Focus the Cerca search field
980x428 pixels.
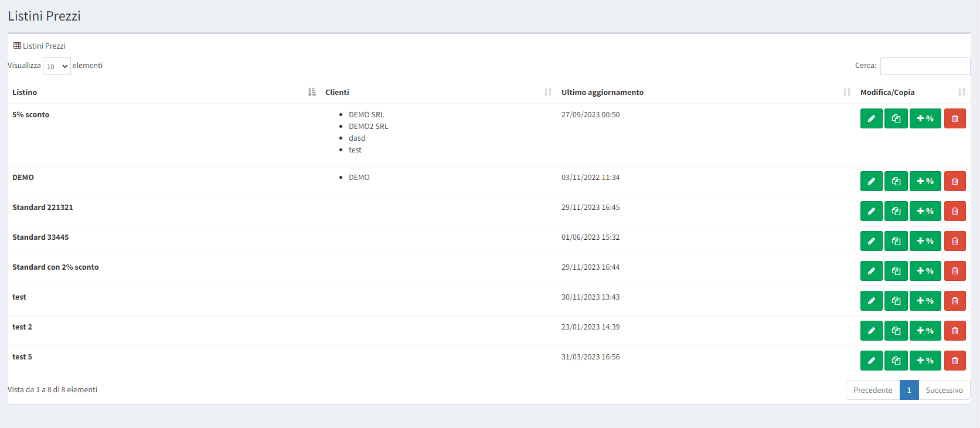[925, 66]
